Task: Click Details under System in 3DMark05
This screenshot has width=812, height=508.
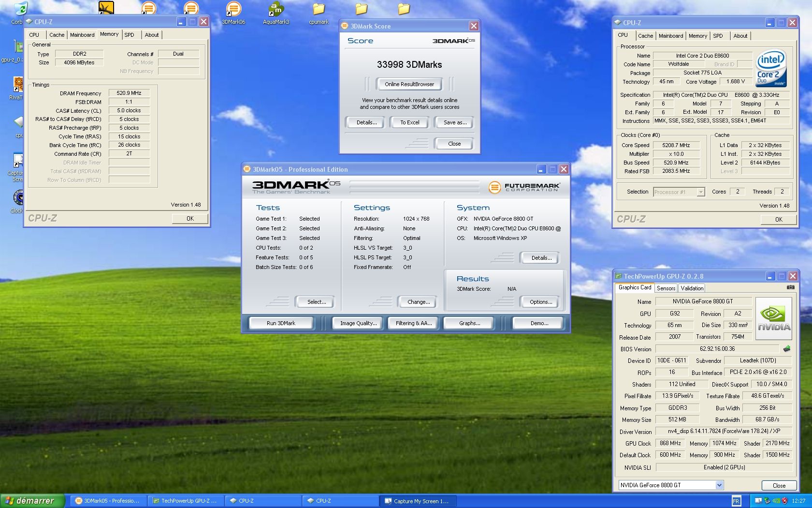Action: click(541, 258)
